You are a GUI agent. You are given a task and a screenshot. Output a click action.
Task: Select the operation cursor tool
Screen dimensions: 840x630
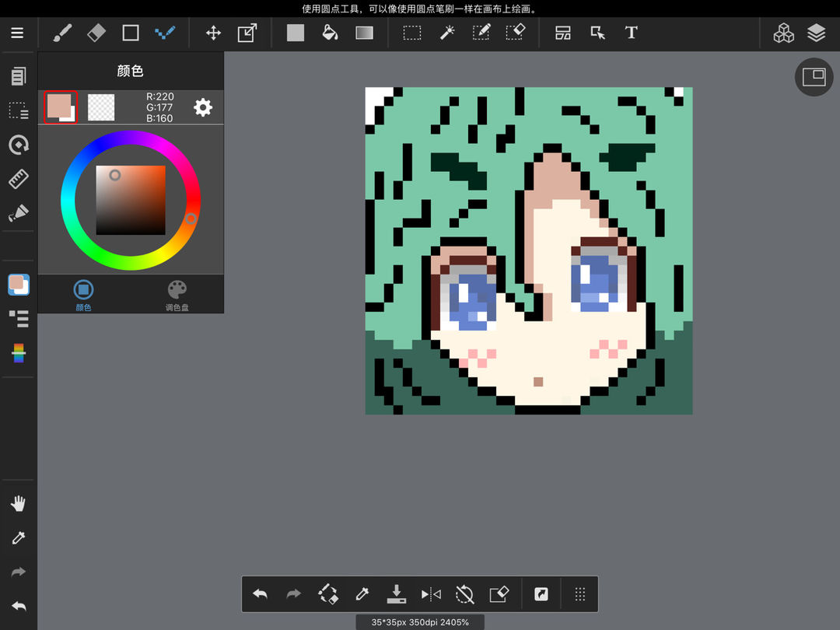coord(597,33)
